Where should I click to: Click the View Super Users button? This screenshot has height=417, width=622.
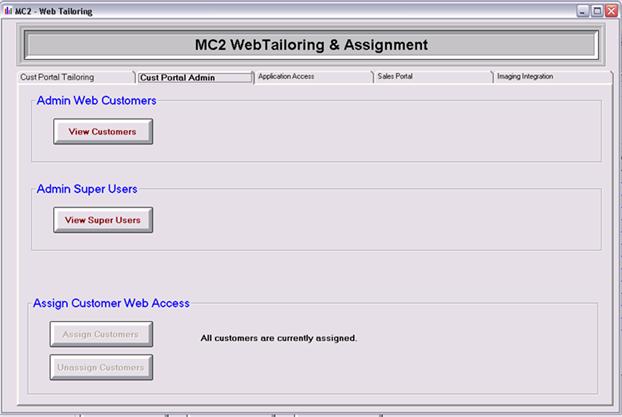click(x=103, y=220)
